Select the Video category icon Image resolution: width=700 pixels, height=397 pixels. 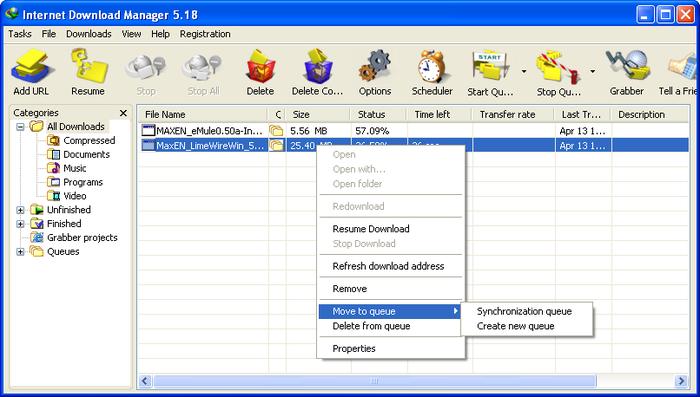(x=53, y=196)
